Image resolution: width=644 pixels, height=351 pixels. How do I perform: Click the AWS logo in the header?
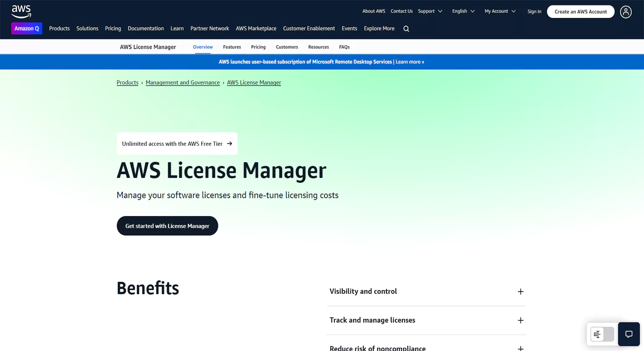pos(21,11)
